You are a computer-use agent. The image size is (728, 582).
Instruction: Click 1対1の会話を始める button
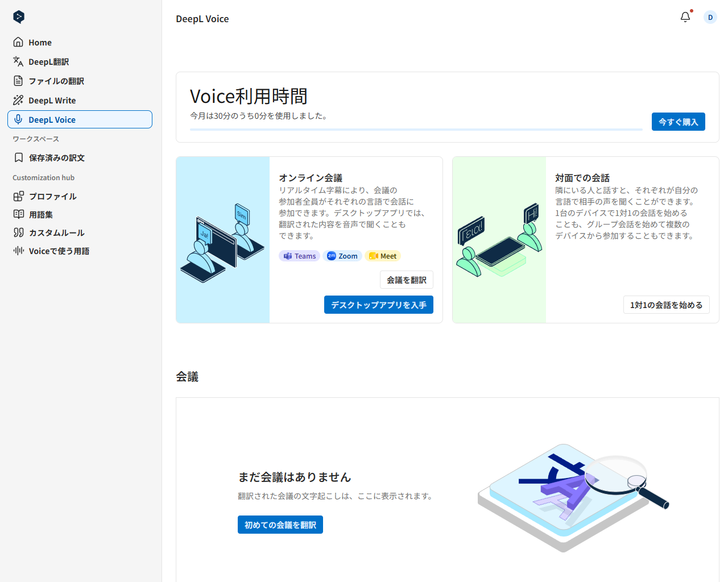click(666, 305)
